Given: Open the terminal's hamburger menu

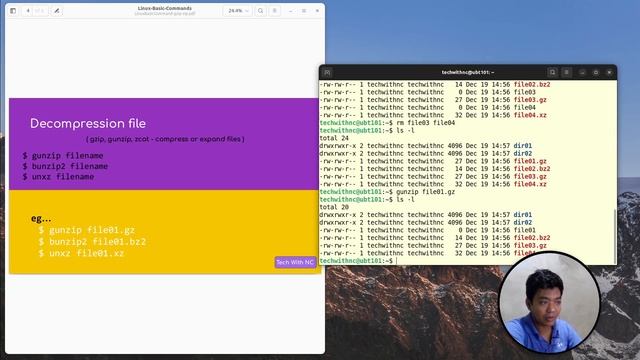Looking at the screenshot, I should 567,73.
